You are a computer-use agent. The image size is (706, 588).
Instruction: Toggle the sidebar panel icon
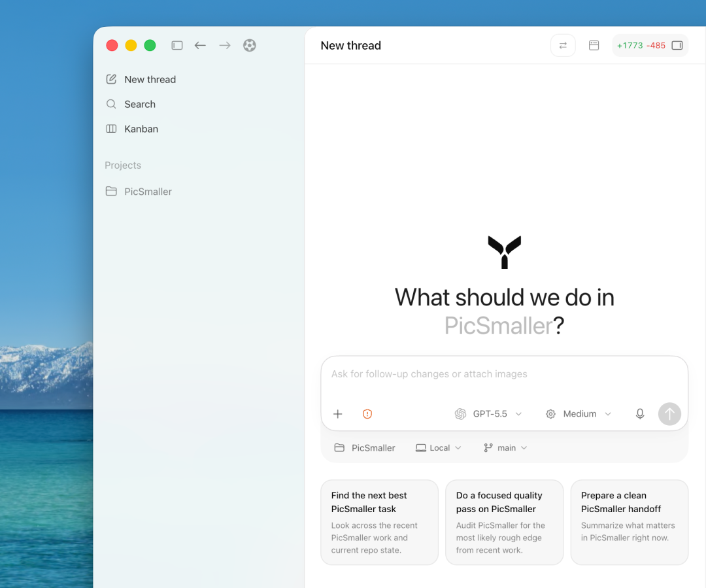177,46
